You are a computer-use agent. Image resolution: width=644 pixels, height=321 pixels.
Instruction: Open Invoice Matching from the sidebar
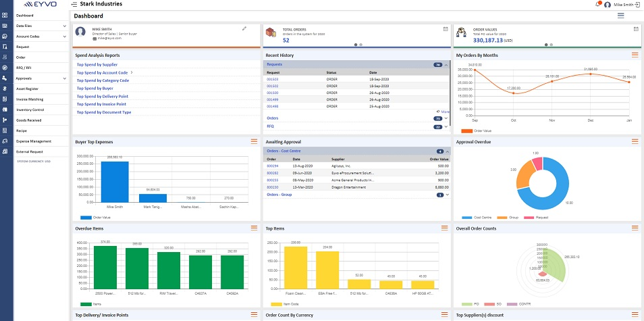click(x=30, y=99)
